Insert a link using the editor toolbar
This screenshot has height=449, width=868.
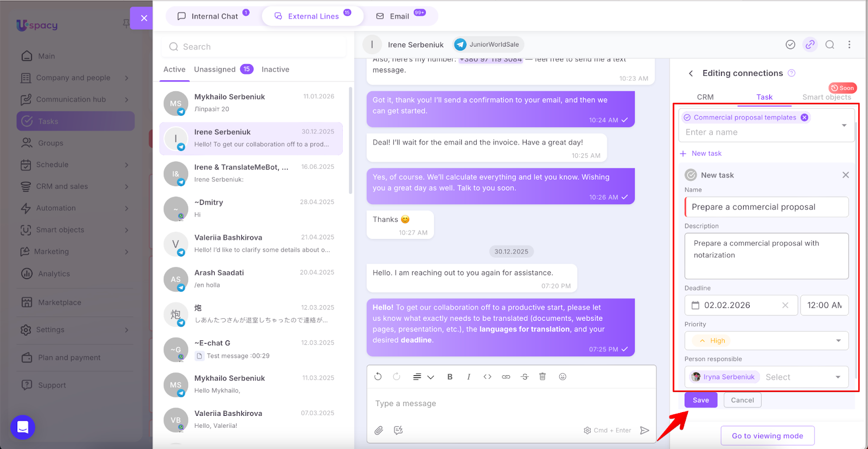(x=506, y=377)
